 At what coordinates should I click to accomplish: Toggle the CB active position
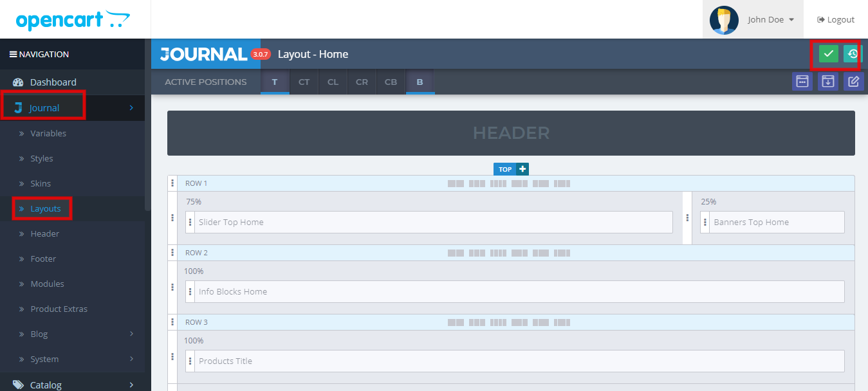pyautogui.click(x=391, y=82)
